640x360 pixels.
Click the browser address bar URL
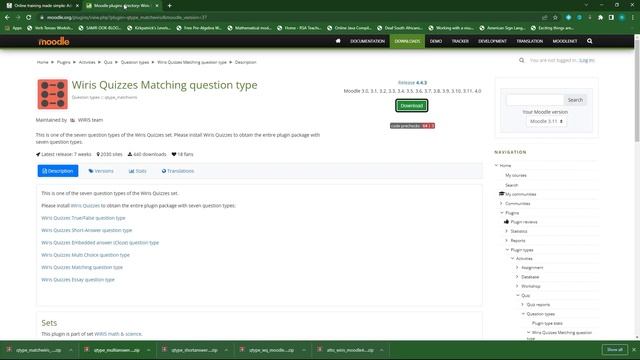[x=127, y=18]
